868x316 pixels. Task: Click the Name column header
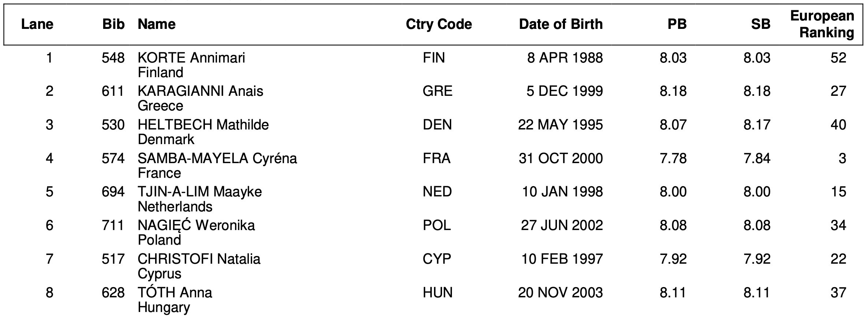click(157, 24)
